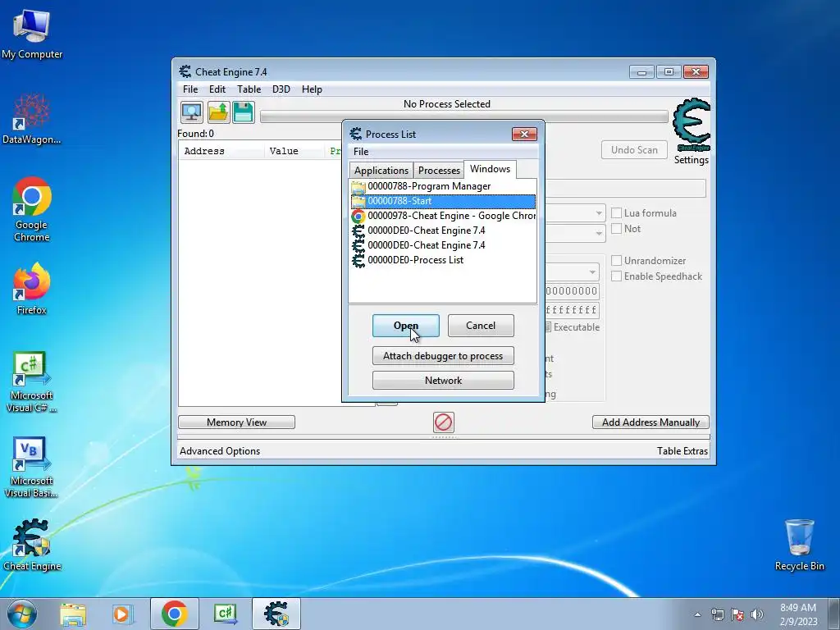Click the Memory View button
Screen dimensions: 840x630
point(236,422)
